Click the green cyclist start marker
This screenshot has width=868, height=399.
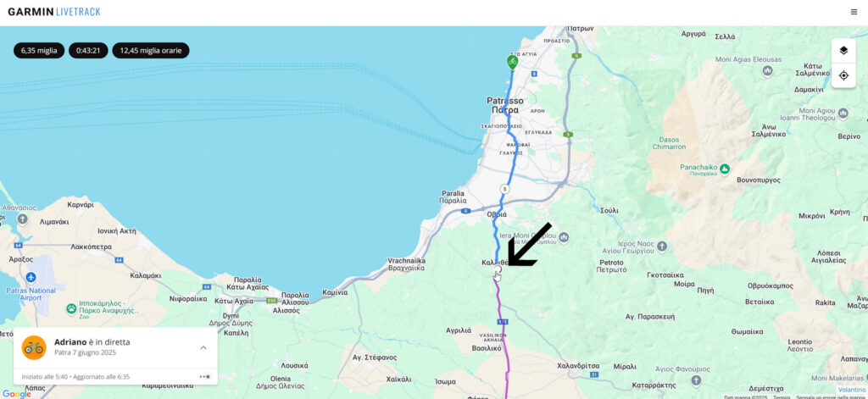point(513,62)
